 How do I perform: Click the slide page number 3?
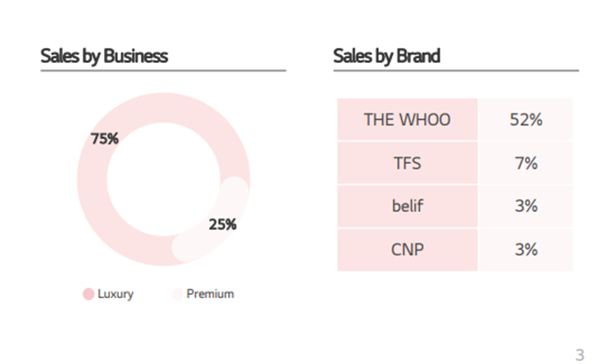[579, 354]
